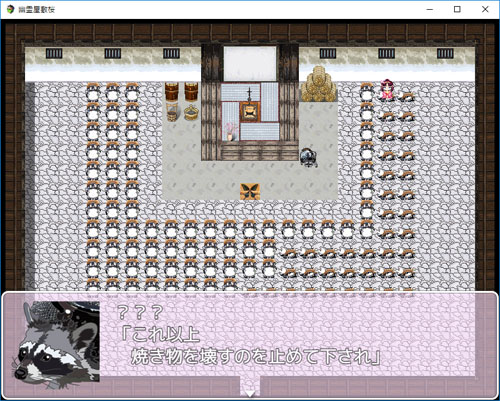This screenshot has width=500, height=401.
Task: Maximize the game window
Action: point(457,9)
